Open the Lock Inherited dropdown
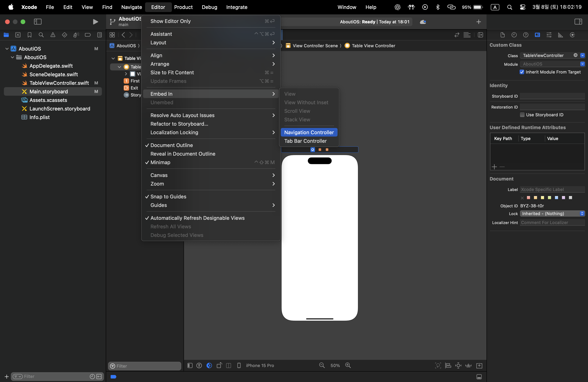 click(x=552, y=214)
